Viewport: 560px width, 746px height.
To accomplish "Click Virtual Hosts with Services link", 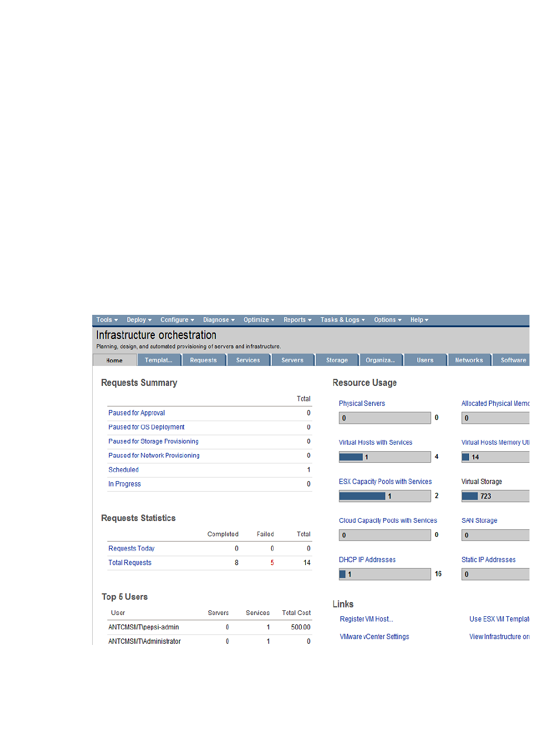I will point(376,442).
